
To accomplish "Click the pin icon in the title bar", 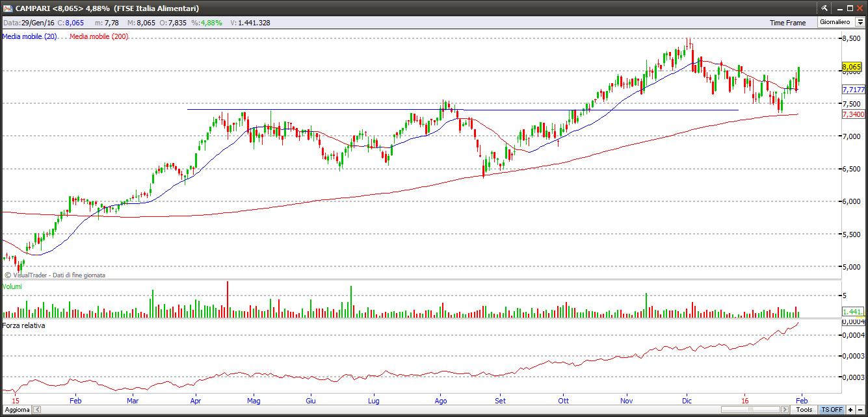I will coord(824,8).
